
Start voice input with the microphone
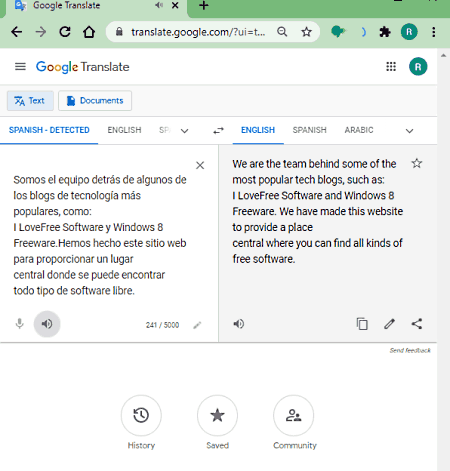coord(20,324)
